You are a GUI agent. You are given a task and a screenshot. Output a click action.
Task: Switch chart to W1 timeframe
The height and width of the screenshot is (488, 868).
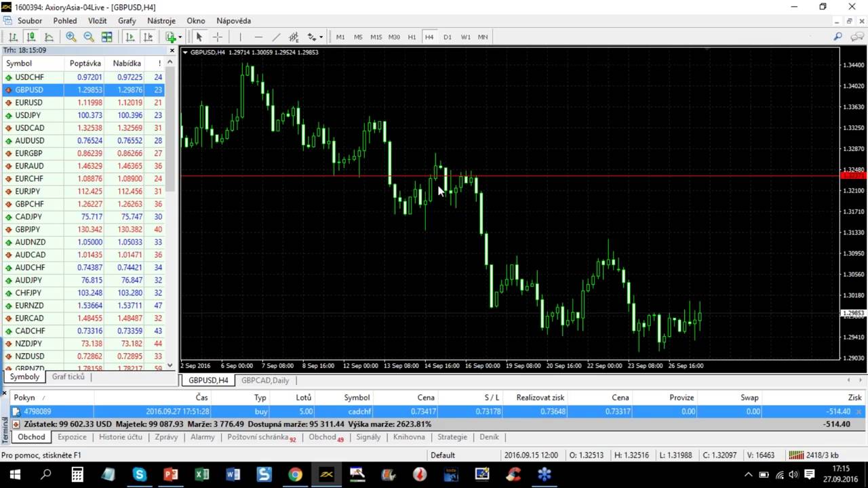pyautogui.click(x=465, y=37)
